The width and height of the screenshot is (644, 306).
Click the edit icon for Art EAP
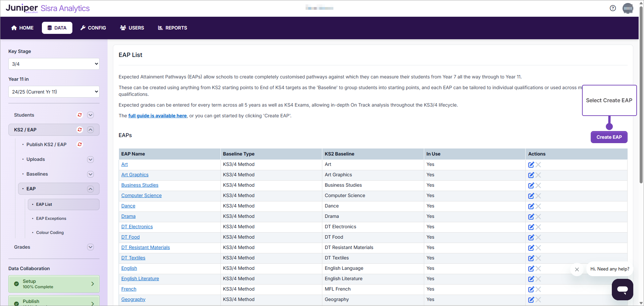click(x=531, y=165)
